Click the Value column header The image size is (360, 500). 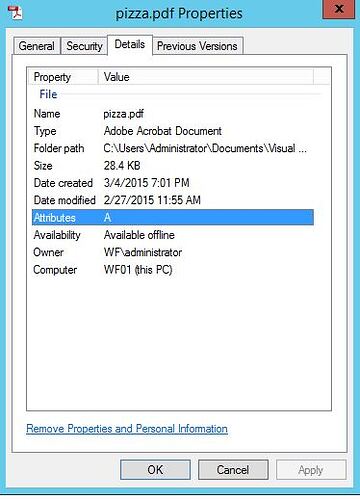tap(206, 77)
